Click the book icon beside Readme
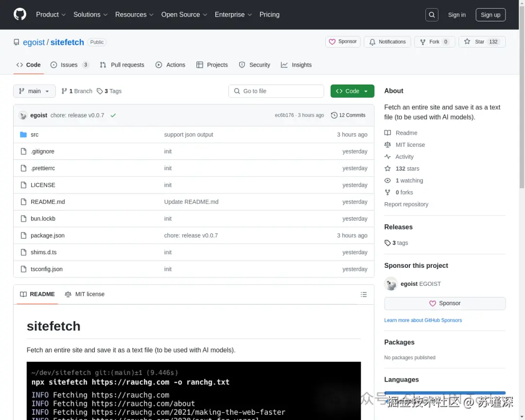 (388, 133)
